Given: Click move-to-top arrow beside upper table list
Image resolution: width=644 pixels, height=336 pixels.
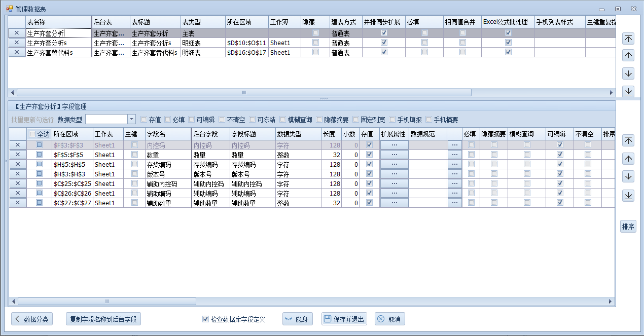Looking at the screenshot, I should tap(628, 39).
